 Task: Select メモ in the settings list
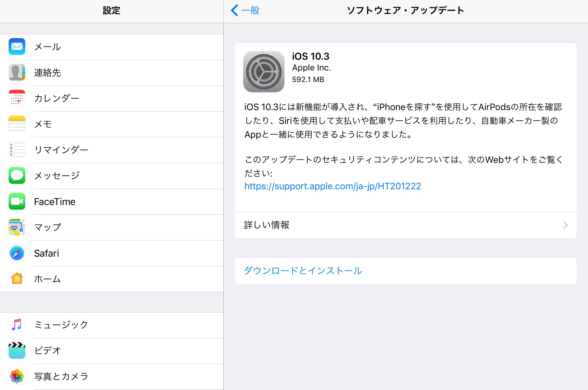pos(112,124)
